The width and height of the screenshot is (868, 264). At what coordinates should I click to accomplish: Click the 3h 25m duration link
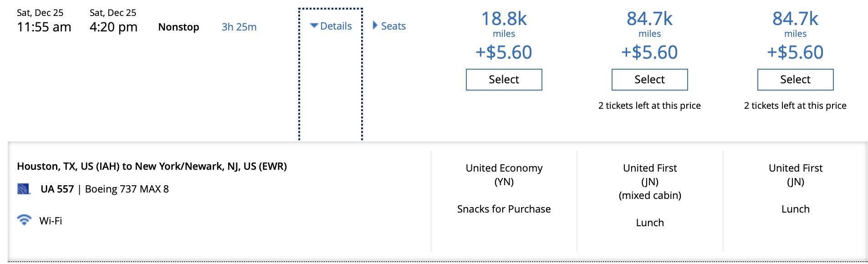tap(239, 27)
